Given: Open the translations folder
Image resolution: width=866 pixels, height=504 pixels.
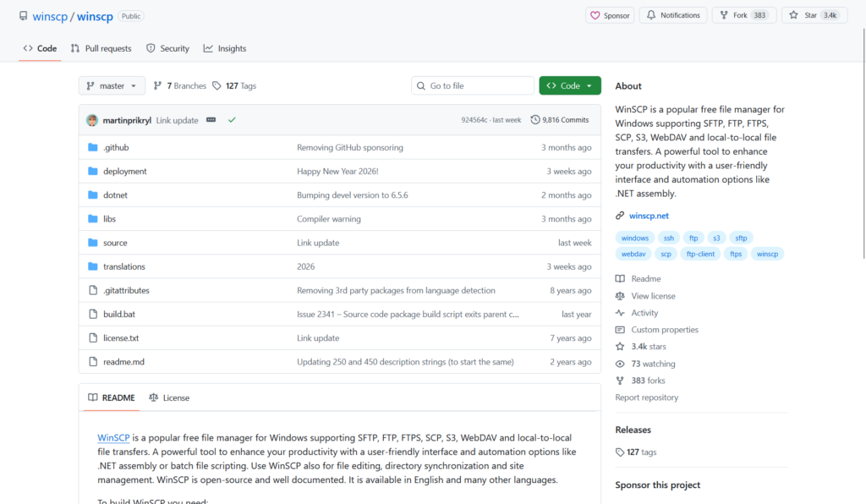Looking at the screenshot, I should [124, 266].
